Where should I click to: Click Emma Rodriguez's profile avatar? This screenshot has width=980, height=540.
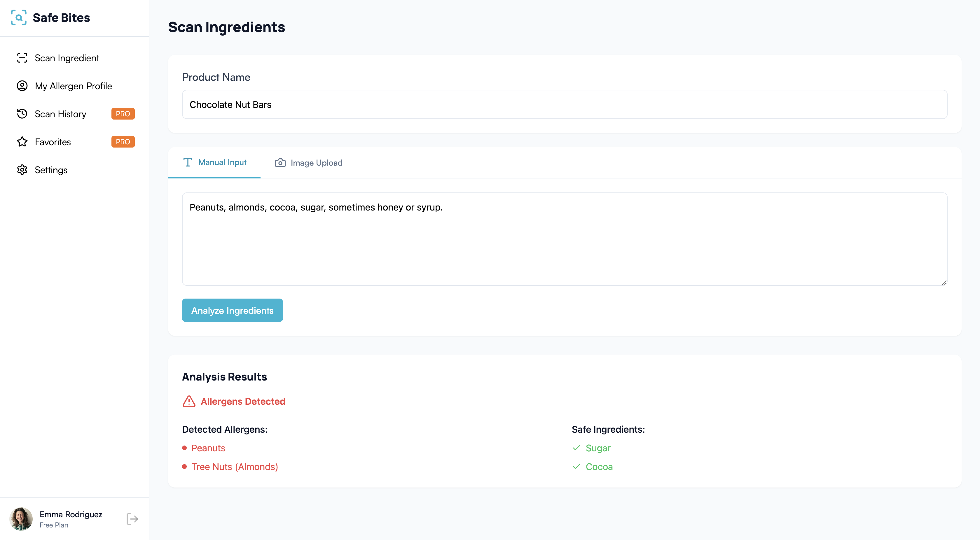pyautogui.click(x=21, y=519)
